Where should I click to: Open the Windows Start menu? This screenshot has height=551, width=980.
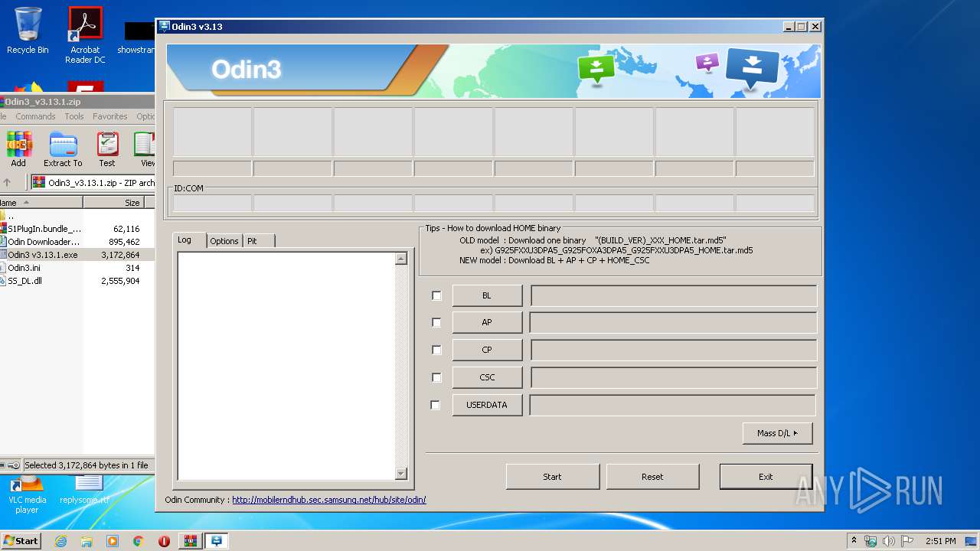21,541
